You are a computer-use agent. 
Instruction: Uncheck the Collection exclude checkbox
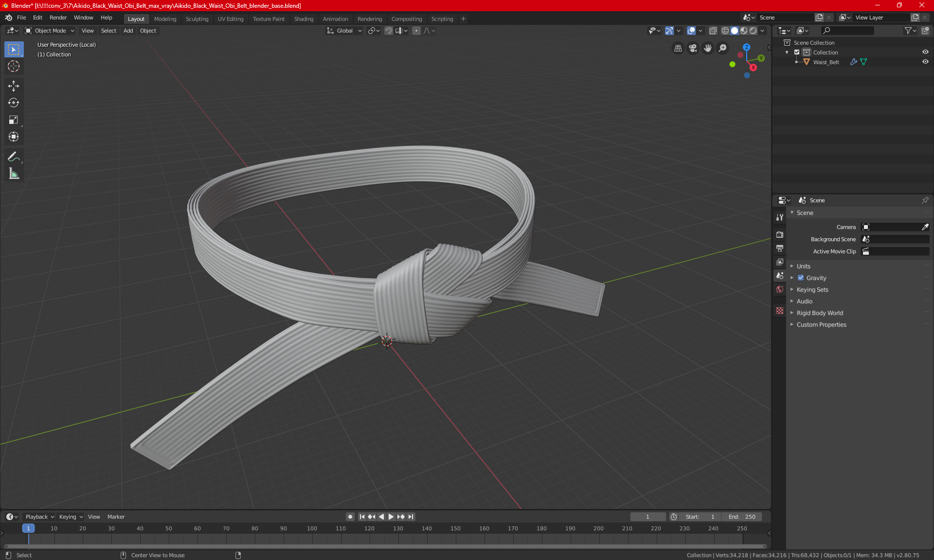[797, 52]
